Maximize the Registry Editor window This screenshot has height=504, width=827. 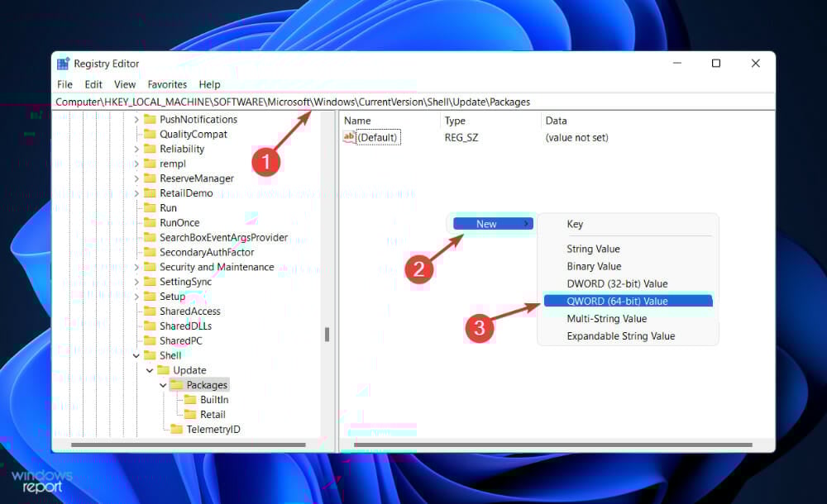click(x=715, y=64)
